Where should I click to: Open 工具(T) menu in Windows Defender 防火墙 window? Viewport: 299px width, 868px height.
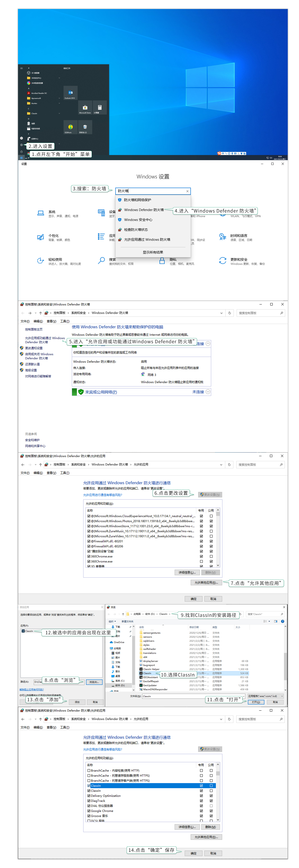(65, 321)
